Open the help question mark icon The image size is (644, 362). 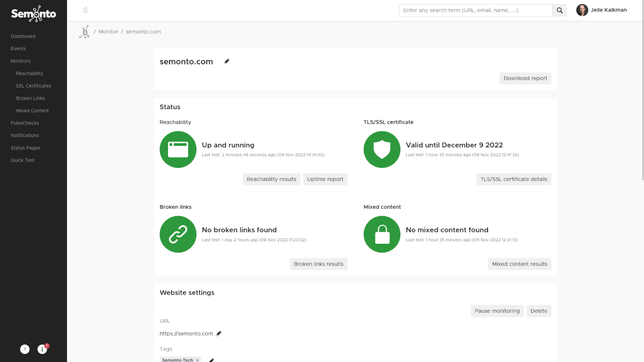[25, 349]
